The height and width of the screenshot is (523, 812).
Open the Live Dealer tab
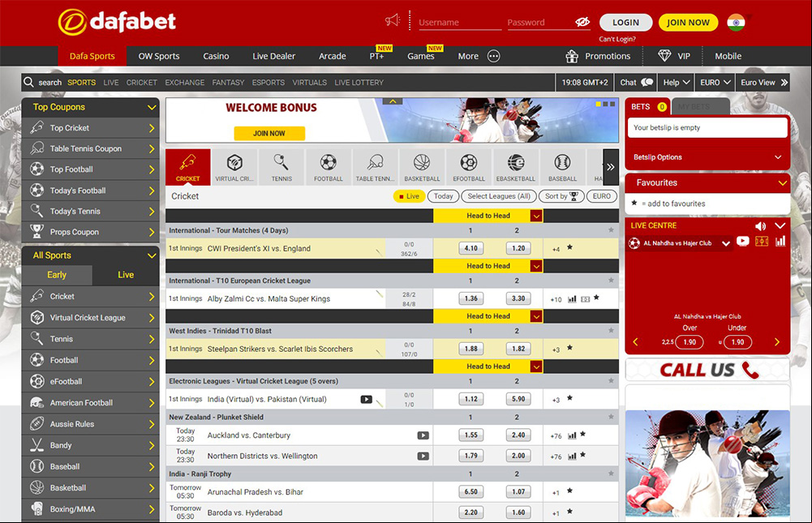(274, 56)
